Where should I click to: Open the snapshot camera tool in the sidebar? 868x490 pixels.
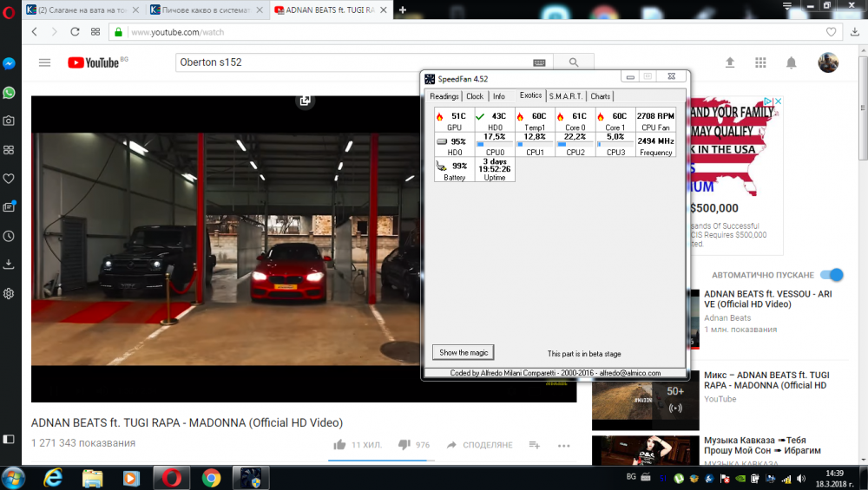[9, 121]
